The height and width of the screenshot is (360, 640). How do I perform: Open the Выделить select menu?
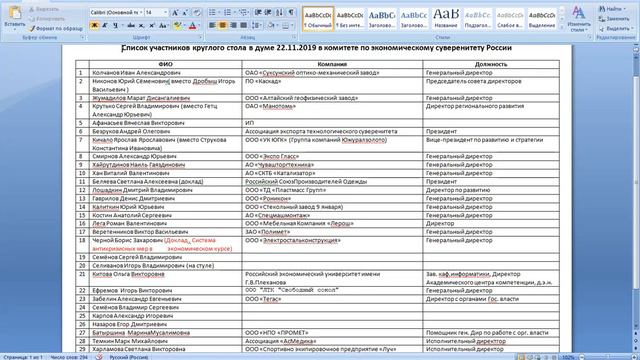pos(616,29)
